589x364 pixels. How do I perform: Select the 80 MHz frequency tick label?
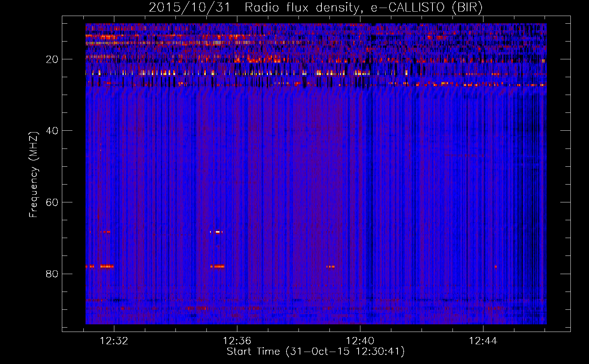(52, 274)
